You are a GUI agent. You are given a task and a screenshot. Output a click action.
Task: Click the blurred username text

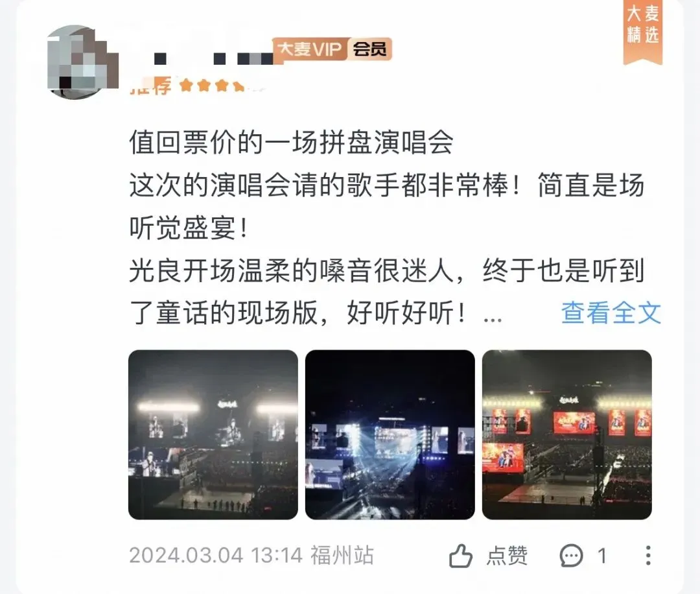tap(213, 58)
